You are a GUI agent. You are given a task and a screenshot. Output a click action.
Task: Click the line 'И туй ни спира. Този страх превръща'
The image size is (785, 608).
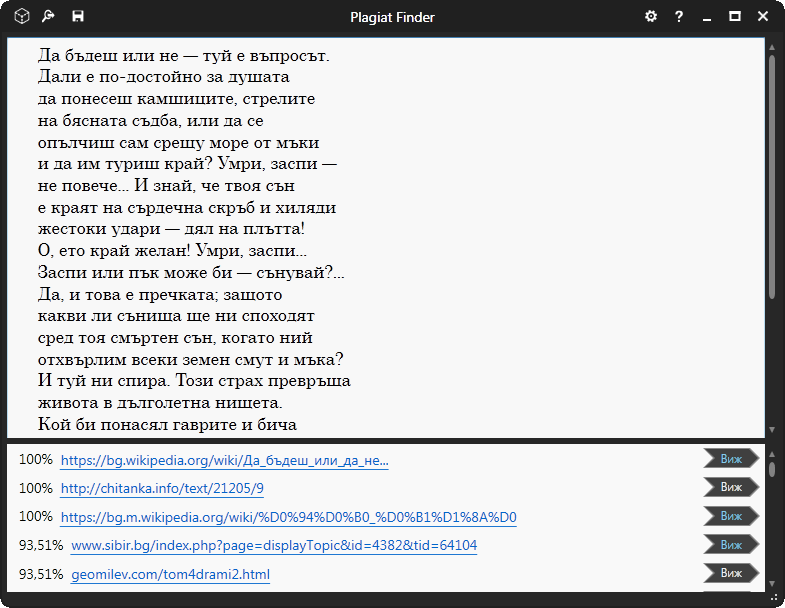tap(194, 381)
